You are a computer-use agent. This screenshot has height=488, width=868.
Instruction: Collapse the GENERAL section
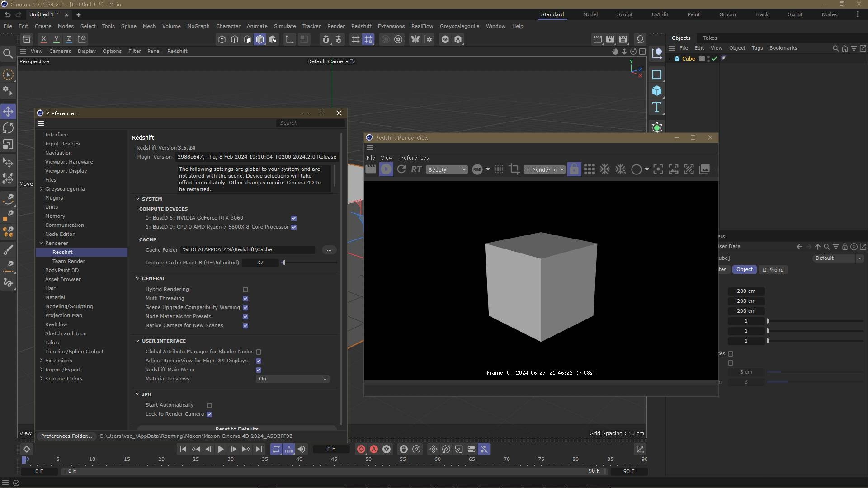click(x=137, y=278)
